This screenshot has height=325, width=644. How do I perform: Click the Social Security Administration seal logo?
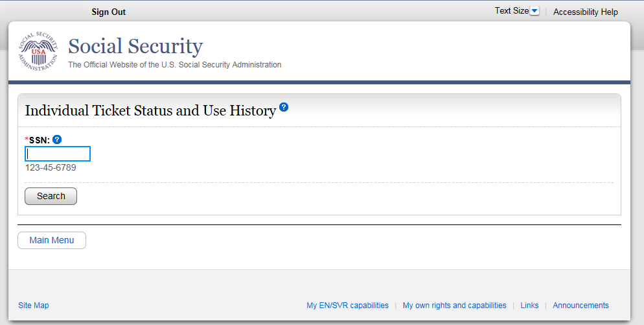tap(38, 51)
